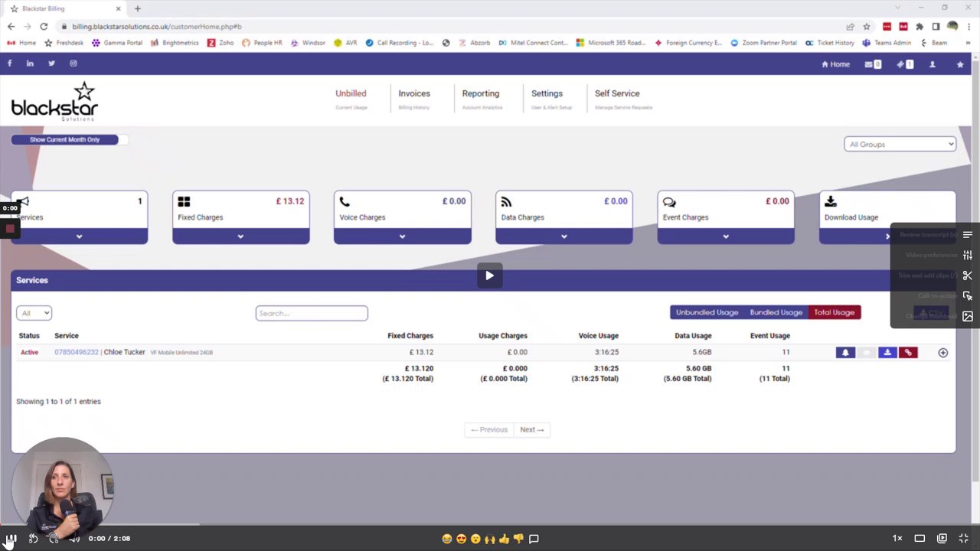Select the Trim and add clips scissors icon

968,275
